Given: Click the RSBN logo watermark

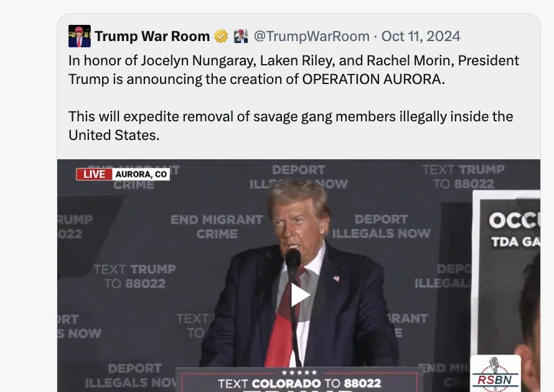Looking at the screenshot, I should 495,375.
